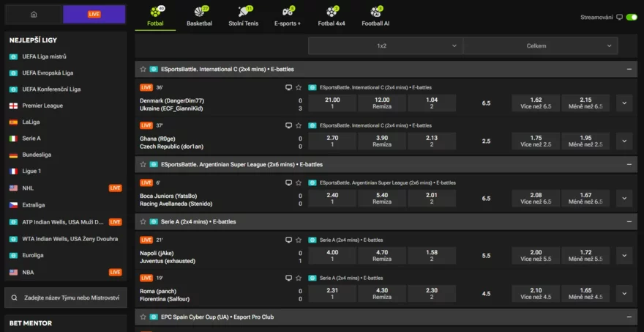
Task: Click the home icon tab
Action: [x=34, y=14]
